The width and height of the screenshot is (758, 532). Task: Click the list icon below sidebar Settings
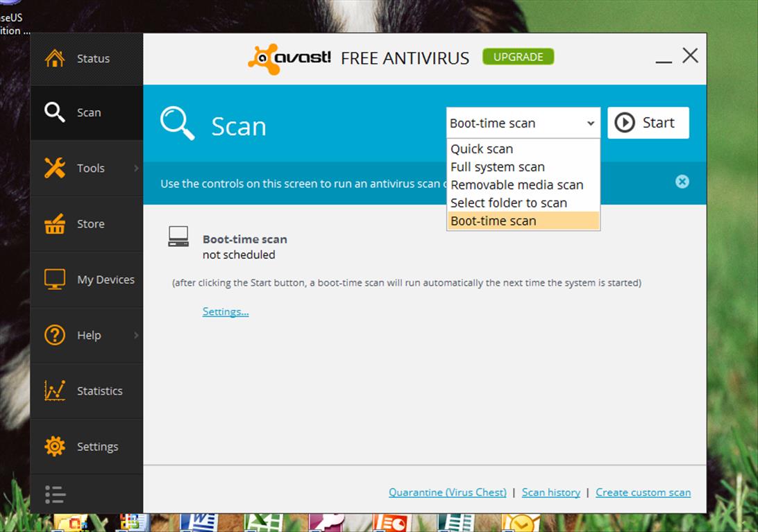tap(55, 495)
